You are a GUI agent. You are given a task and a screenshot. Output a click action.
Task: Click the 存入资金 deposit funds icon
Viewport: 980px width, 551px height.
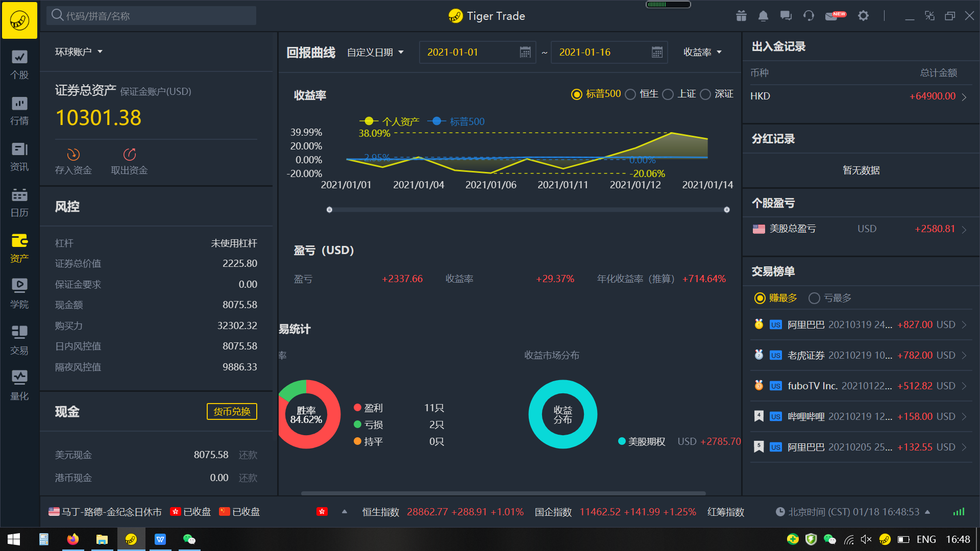point(73,154)
